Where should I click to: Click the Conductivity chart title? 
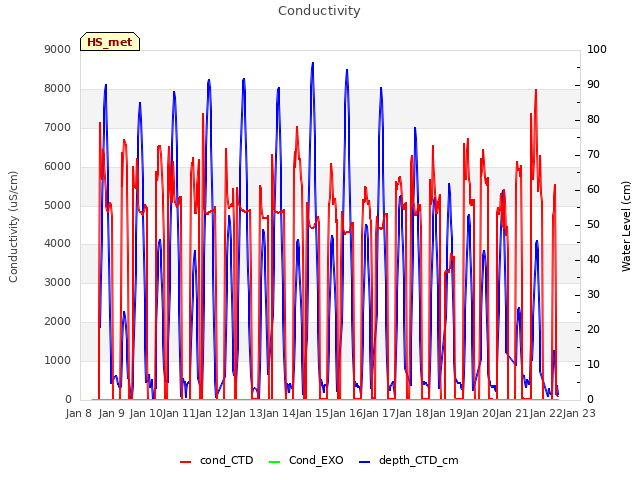tap(319, 11)
